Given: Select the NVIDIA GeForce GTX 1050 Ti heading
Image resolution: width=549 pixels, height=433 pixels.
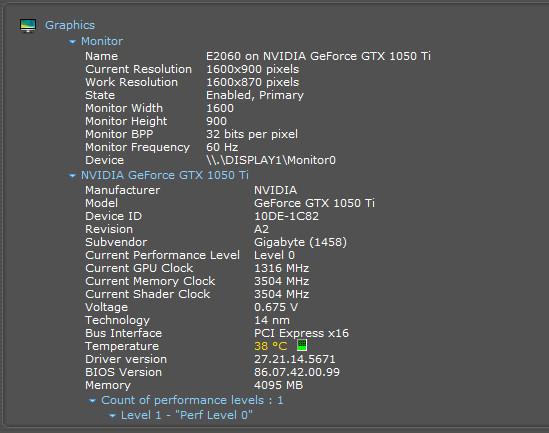Looking at the screenshot, I should [x=165, y=175].
